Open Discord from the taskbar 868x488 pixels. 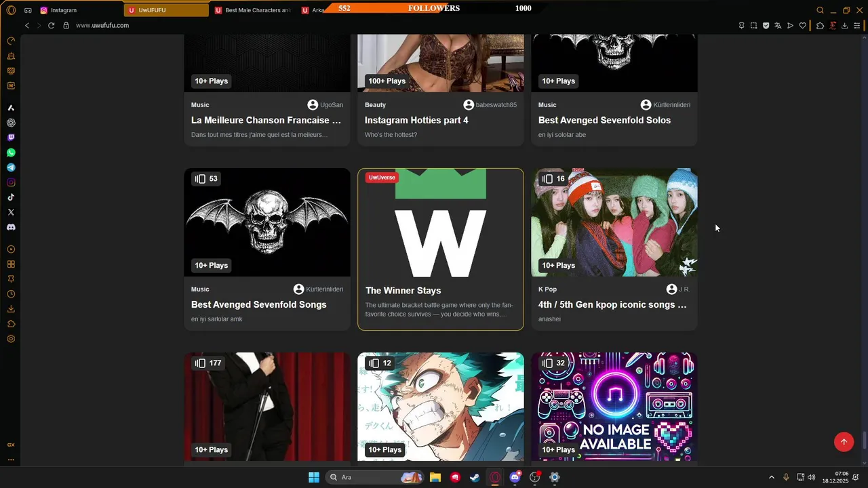pyautogui.click(x=515, y=477)
